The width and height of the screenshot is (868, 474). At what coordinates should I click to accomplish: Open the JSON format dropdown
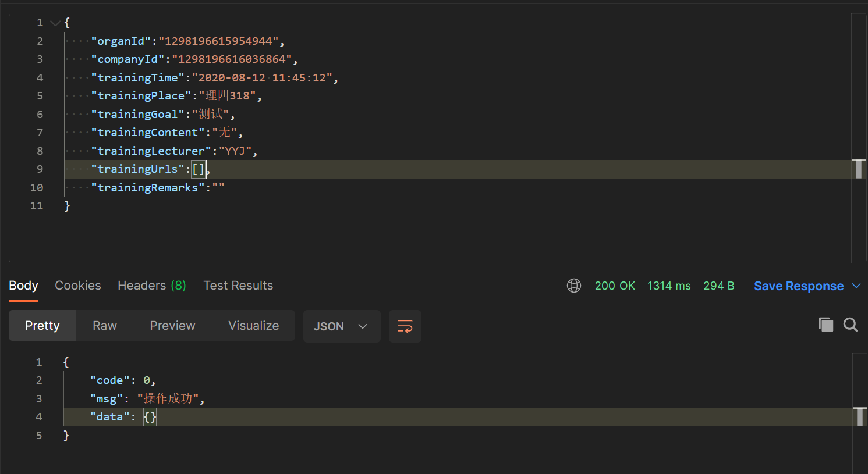(342, 326)
